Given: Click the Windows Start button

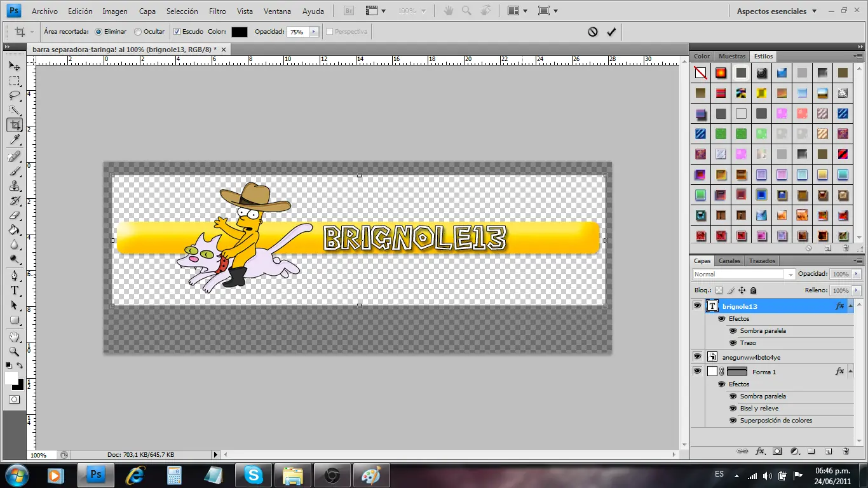Looking at the screenshot, I should pos(16,475).
